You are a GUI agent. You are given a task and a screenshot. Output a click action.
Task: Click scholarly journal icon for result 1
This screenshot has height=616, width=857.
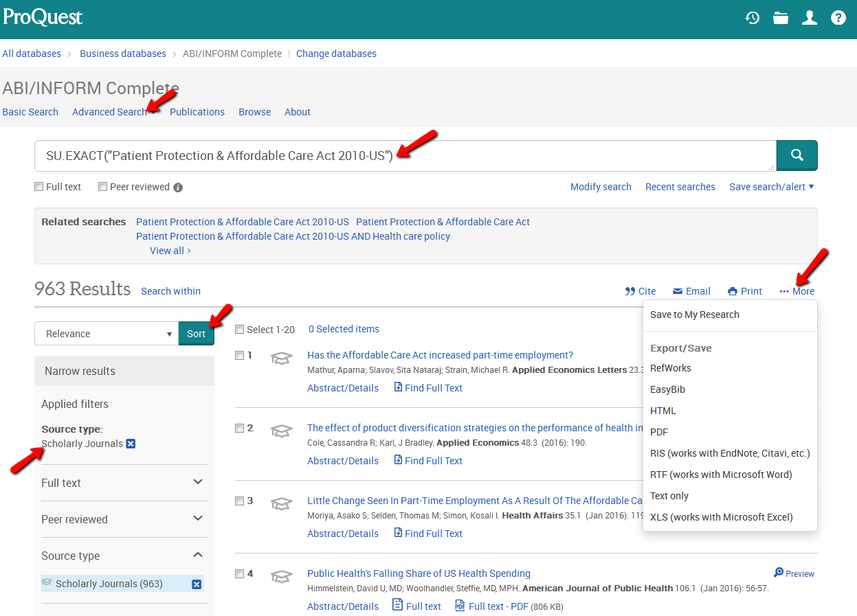pyautogui.click(x=281, y=358)
